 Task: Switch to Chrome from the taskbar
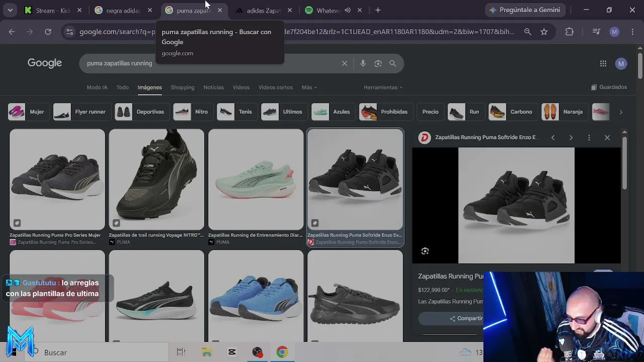(x=282, y=352)
